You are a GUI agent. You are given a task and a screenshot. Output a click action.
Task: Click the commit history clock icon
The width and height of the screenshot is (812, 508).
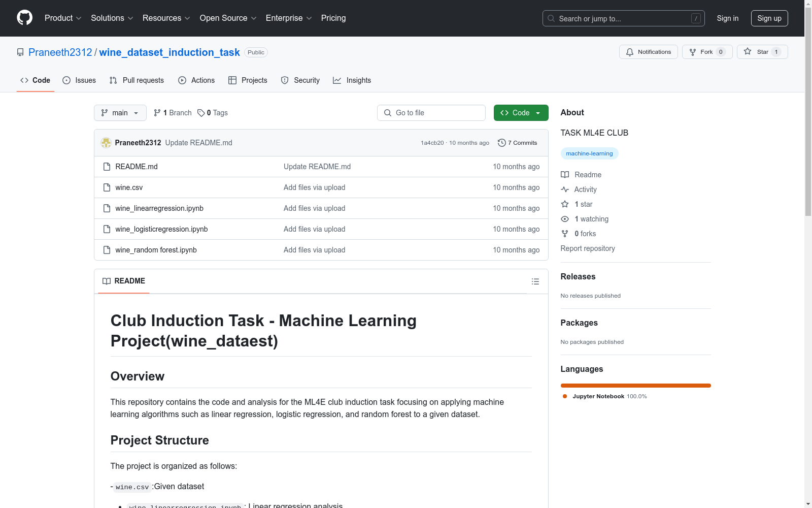[x=501, y=143]
